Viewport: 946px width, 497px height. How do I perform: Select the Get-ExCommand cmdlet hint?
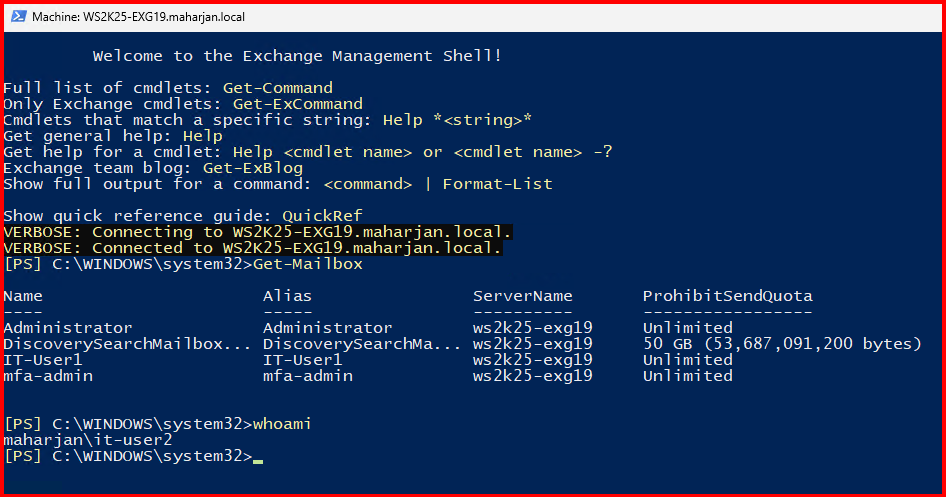[297, 104]
